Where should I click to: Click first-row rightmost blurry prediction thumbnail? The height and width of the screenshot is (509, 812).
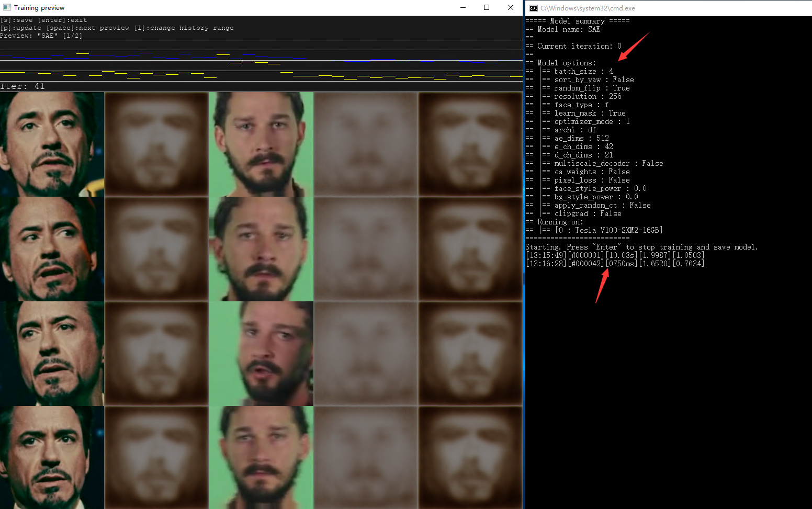click(x=470, y=144)
